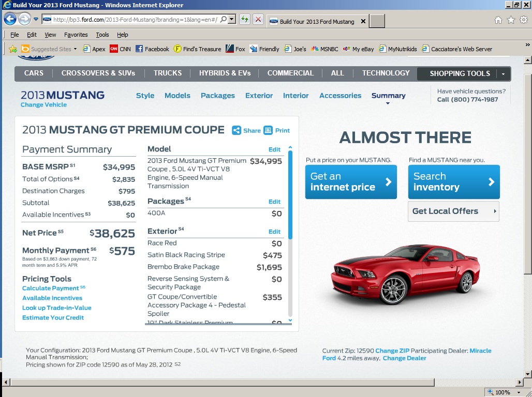Image resolution: width=532 pixels, height=397 pixels.
Task: Click the Share icon for Mustang
Action: 237,130
